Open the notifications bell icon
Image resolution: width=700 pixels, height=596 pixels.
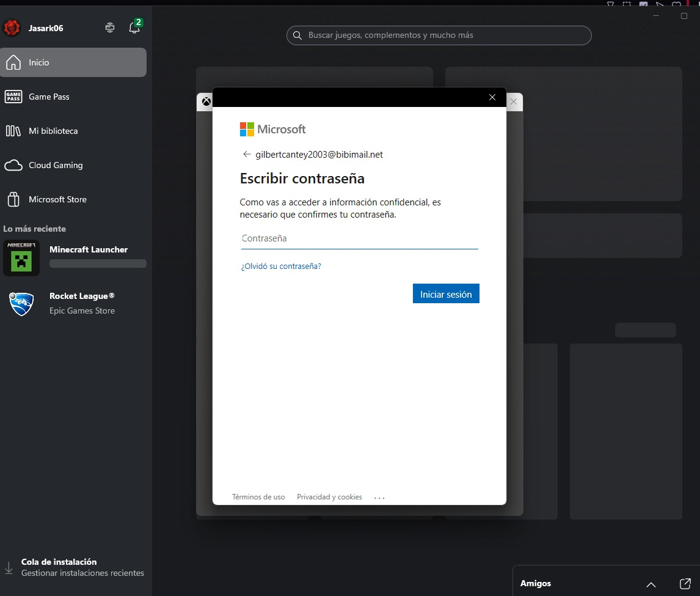[134, 28]
